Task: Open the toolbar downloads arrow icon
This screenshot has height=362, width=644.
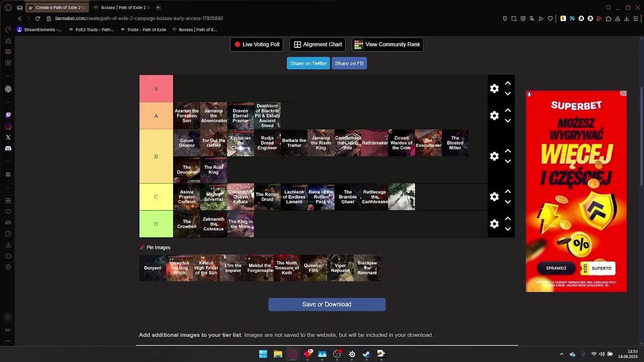Action: tap(626, 19)
